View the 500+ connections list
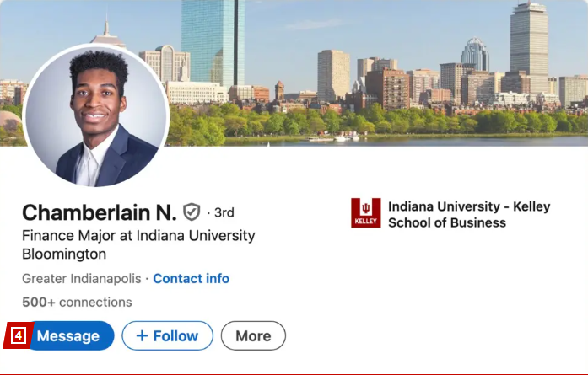This screenshot has height=375, width=588. pos(77,303)
